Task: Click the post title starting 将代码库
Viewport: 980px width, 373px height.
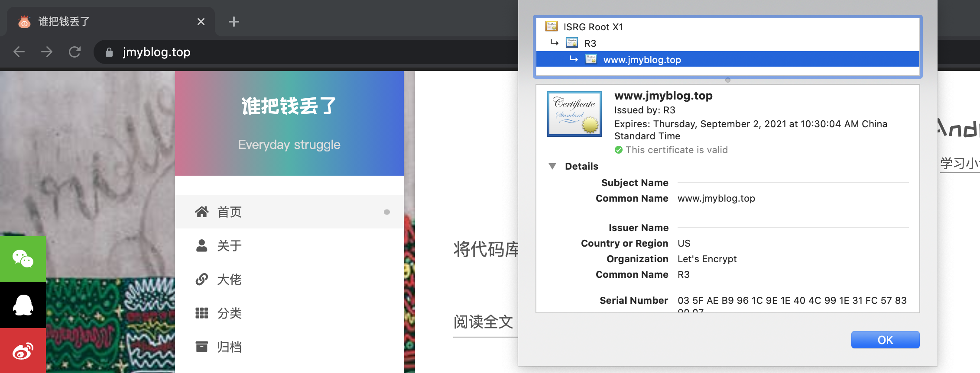Action: [486, 249]
